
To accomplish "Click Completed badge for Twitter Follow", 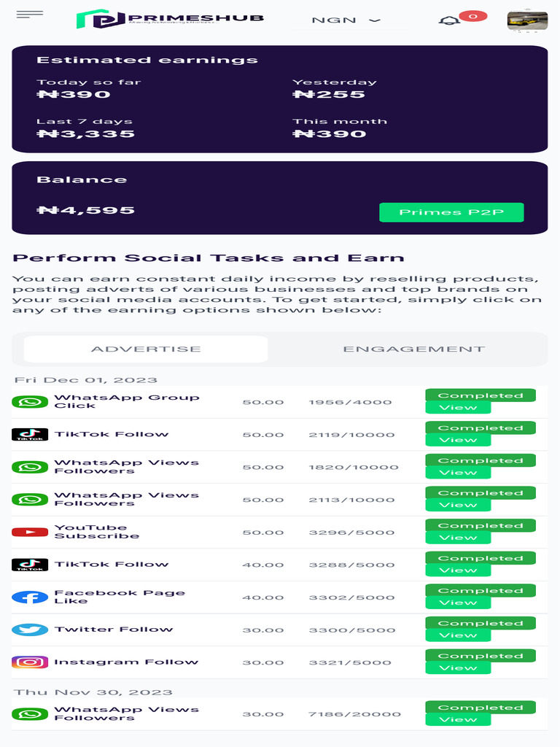I will click(481, 624).
